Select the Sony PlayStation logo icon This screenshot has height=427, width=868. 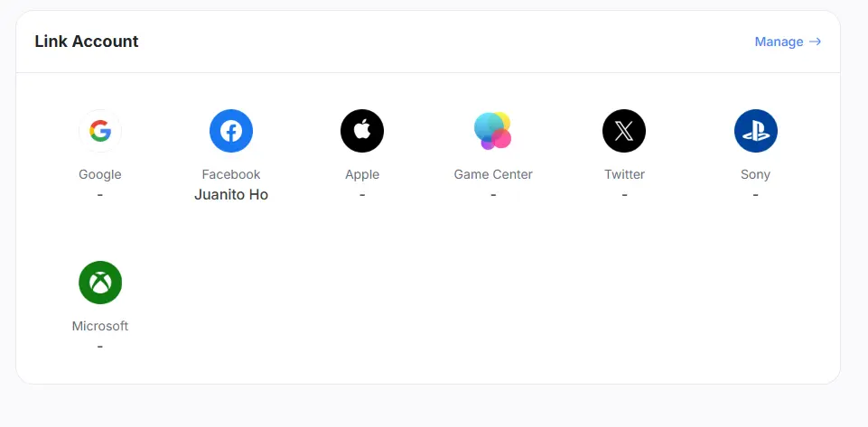(755, 132)
